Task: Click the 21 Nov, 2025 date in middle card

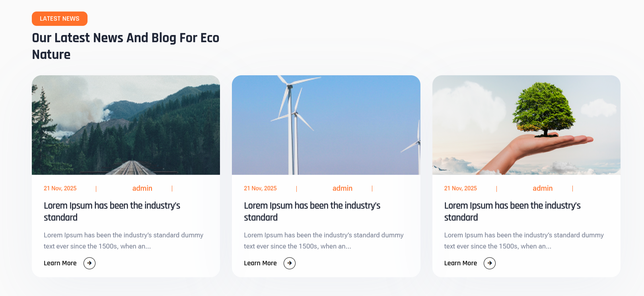Action: click(x=260, y=188)
